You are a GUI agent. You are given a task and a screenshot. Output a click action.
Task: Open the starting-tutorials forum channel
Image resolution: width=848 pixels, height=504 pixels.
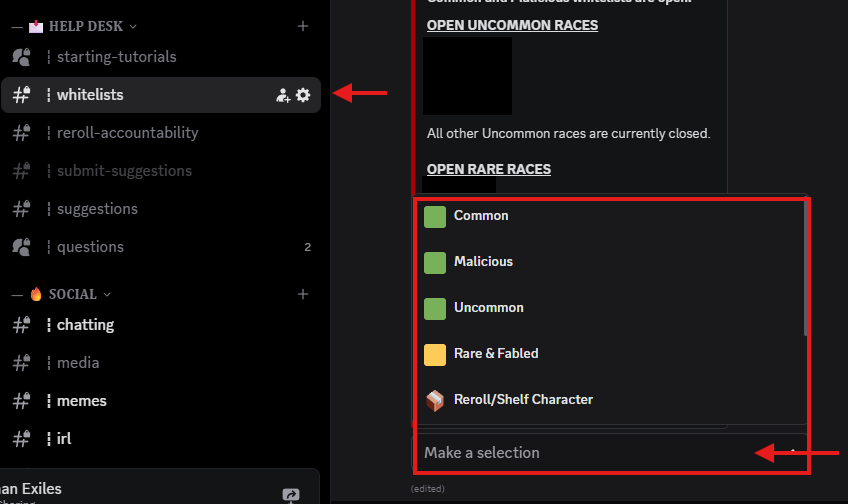pos(161,57)
